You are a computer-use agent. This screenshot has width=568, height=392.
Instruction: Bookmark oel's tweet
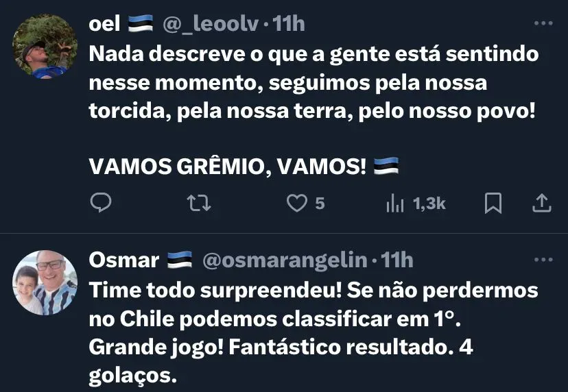tap(493, 203)
